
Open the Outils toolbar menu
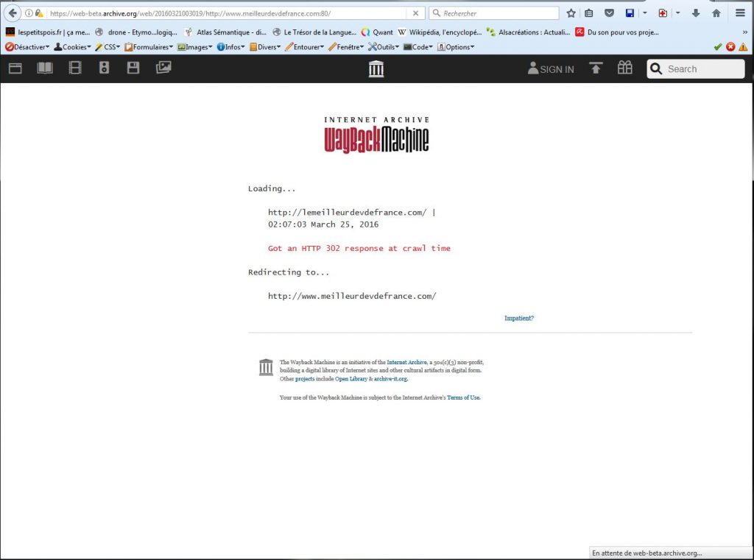(384, 47)
